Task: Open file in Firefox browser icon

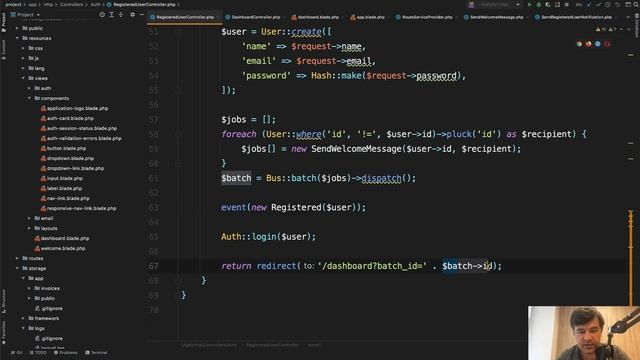Action: (589, 44)
